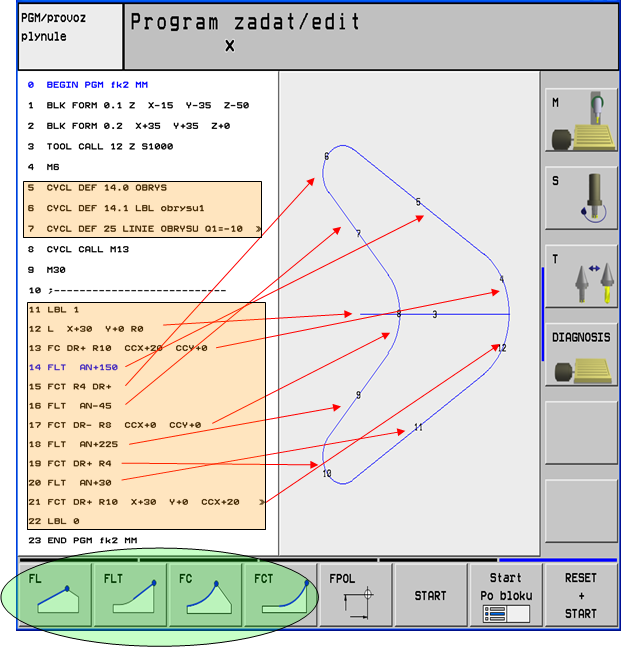Click contour point 11 in the graphic
Viewport: 621px width, 647px height.
coord(418,427)
